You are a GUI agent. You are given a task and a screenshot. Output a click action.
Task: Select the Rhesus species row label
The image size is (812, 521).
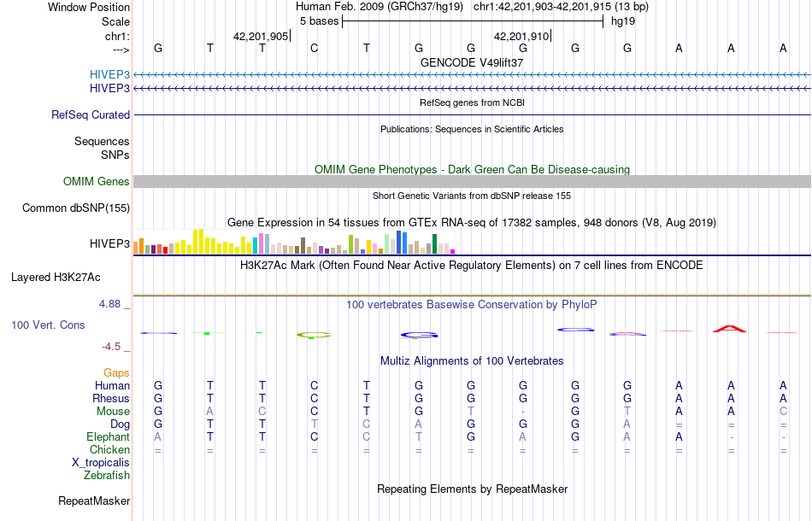pyautogui.click(x=111, y=398)
